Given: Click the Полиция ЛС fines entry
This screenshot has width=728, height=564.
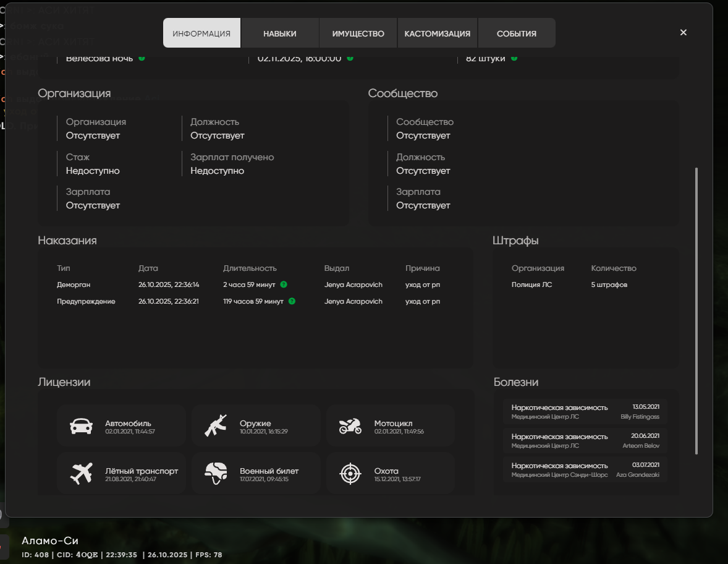Looking at the screenshot, I should (531, 285).
